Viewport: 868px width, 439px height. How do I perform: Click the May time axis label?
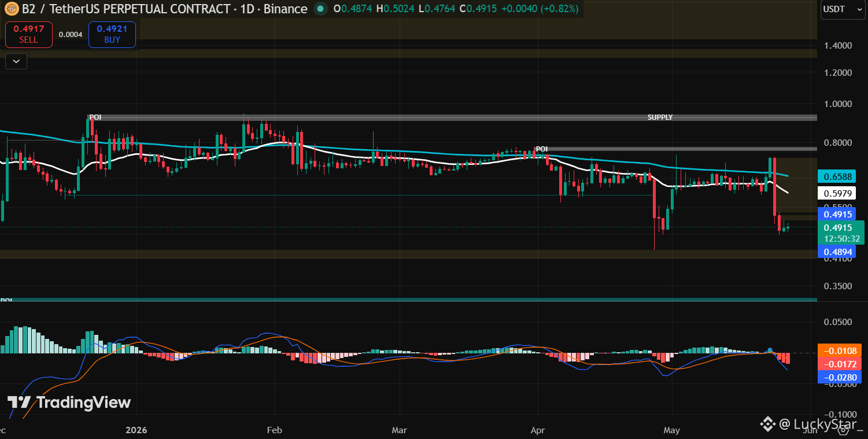pyautogui.click(x=672, y=430)
